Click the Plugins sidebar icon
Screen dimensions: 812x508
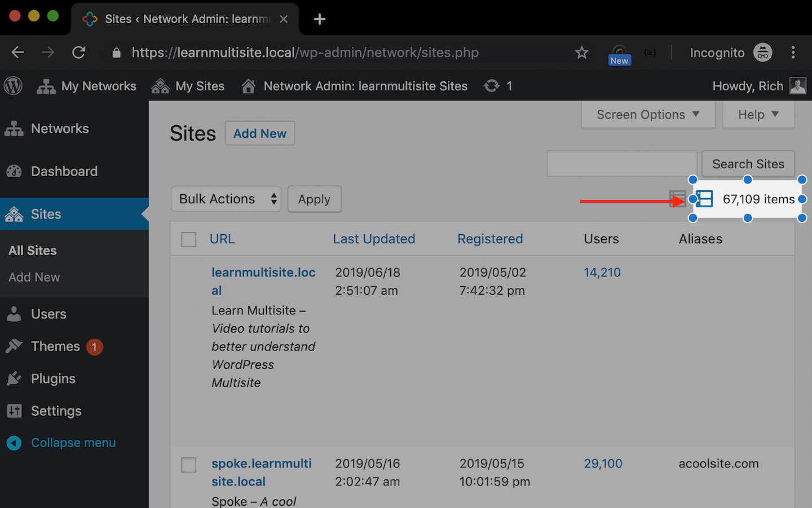(15, 378)
